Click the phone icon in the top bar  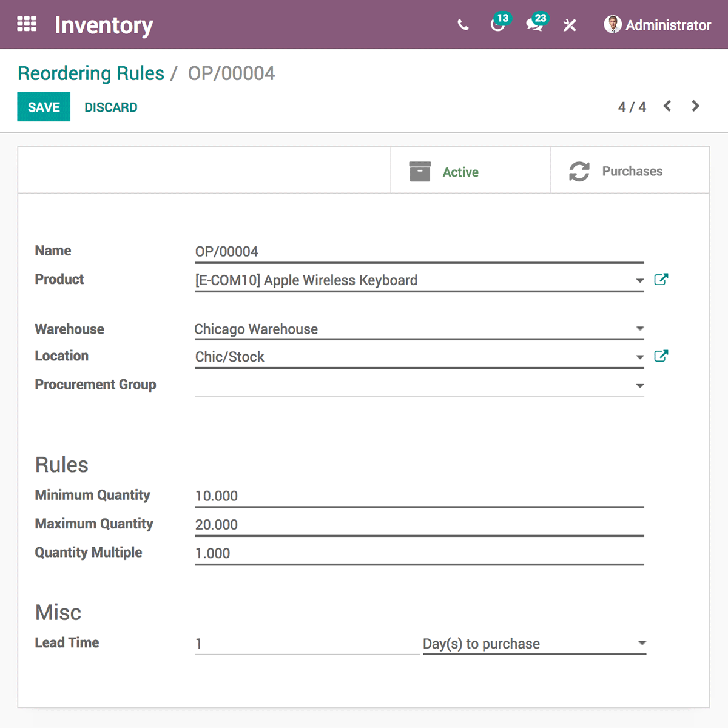point(463,25)
